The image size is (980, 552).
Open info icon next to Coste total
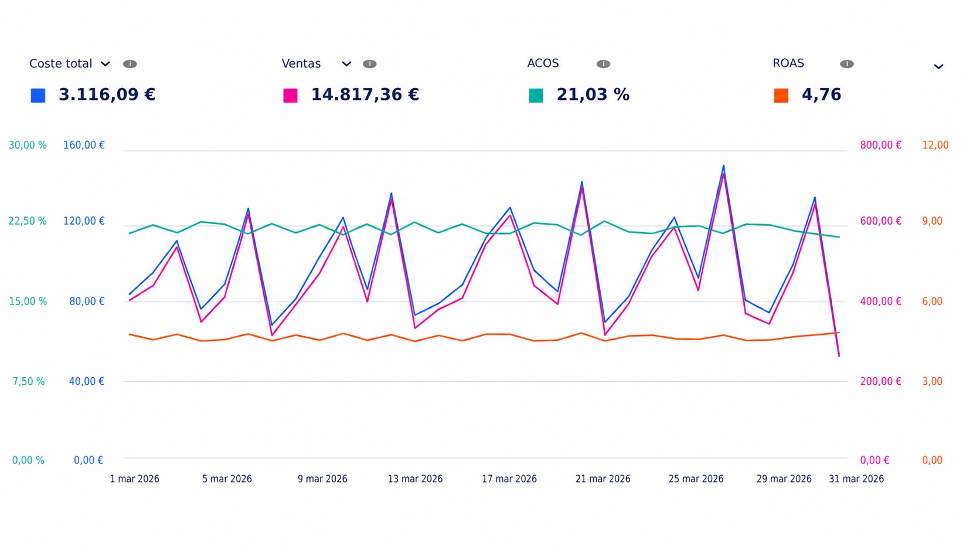130,64
